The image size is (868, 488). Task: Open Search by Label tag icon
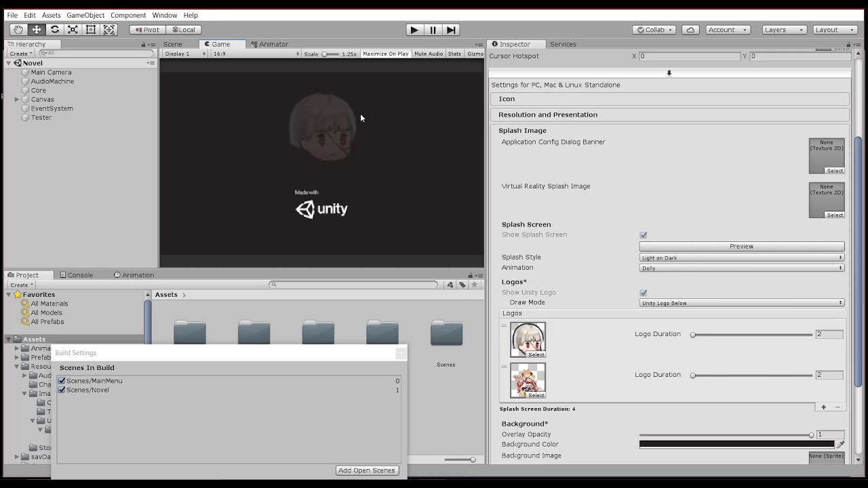click(x=462, y=285)
